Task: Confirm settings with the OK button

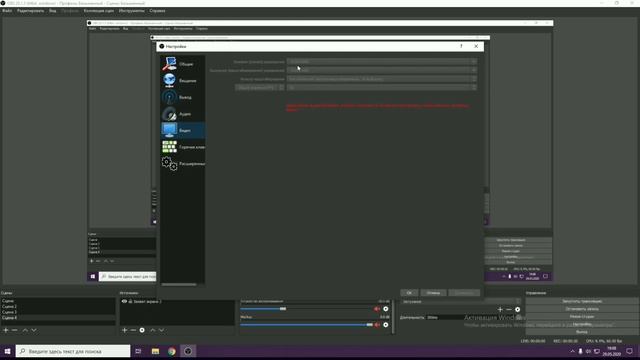Action: click(x=409, y=293)
